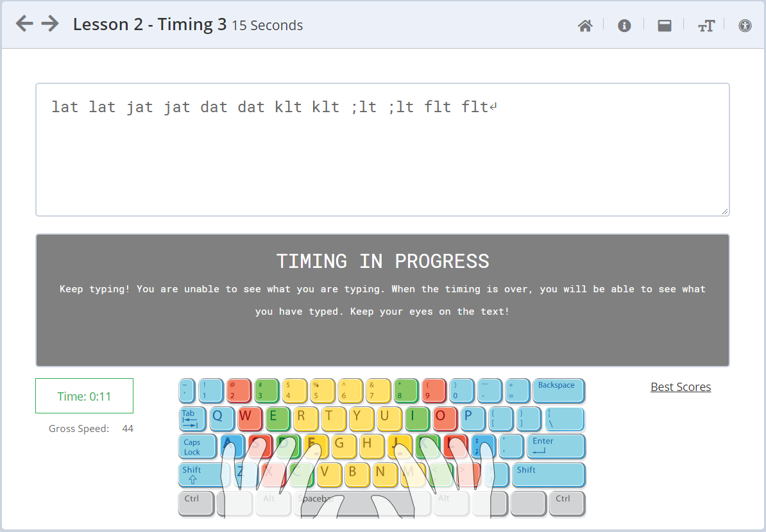Click the Tab key on virtual keyboard
Viewport: 766px width, 532px height.
coord(192,419)
